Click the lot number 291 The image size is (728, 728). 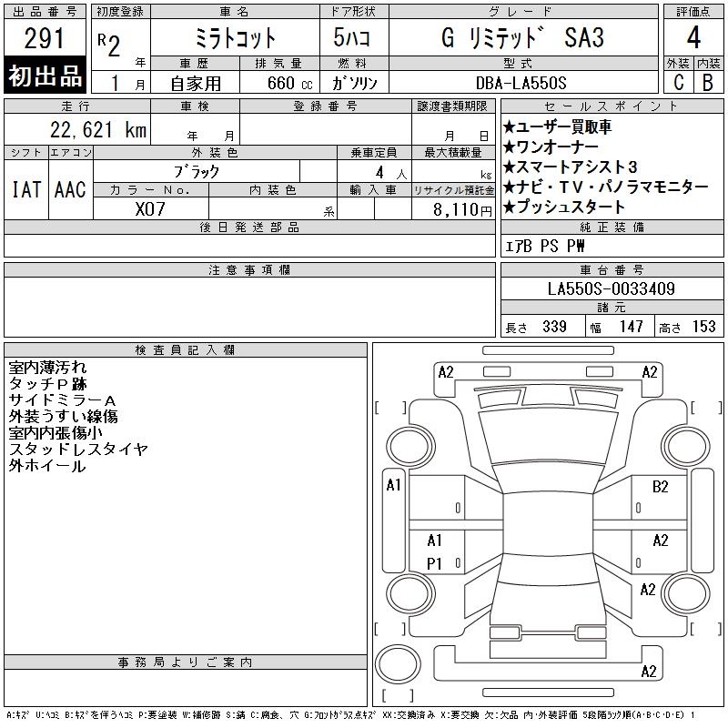click(x=44, y=38)
